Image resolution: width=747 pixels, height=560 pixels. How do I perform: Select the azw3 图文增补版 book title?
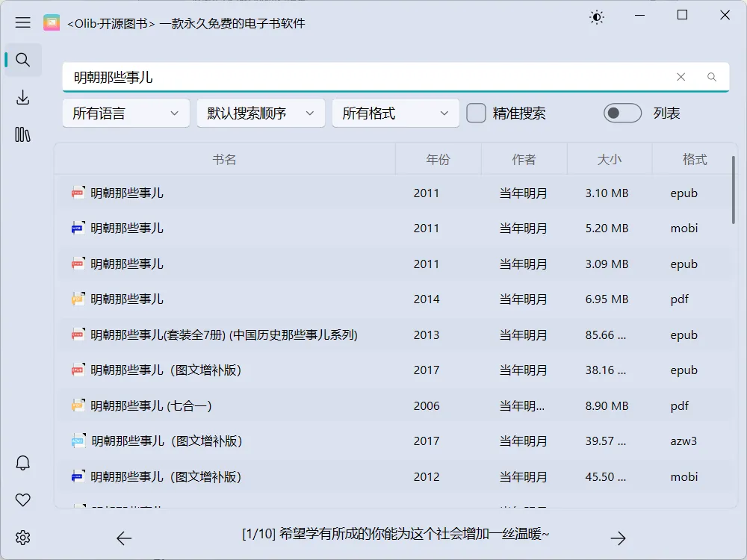click(167, 441)
